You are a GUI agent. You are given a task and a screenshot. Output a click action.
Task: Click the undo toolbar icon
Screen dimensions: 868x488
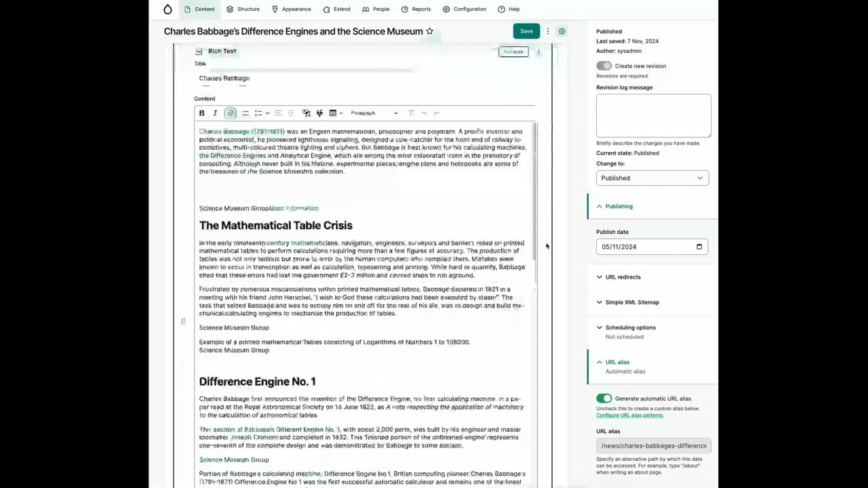(x=424, y=113)
